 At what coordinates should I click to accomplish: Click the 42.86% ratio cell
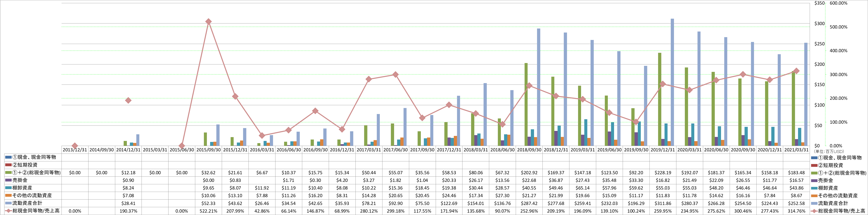[262, 211]
